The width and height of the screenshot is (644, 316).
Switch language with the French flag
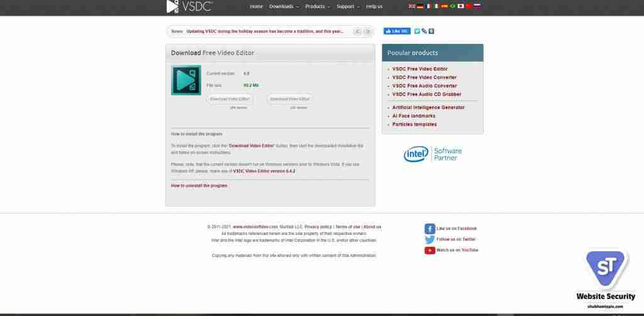coord(428,6)
